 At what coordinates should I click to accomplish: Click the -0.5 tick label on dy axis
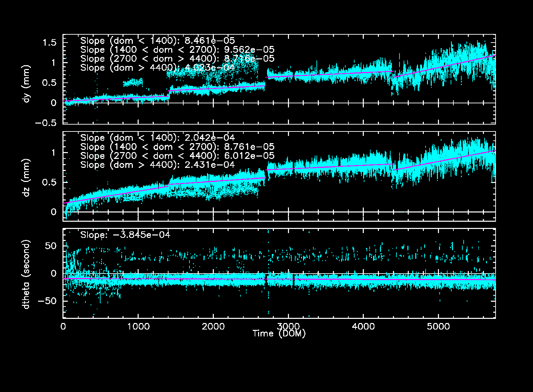47,123
